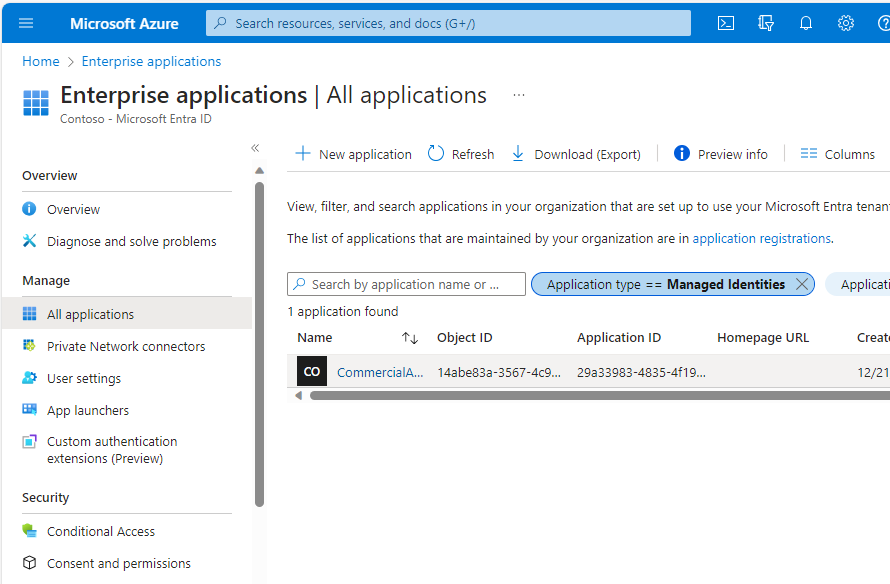Remove the Managed Identities filter
The image size is (890, 584).
[x=802, y=284]
